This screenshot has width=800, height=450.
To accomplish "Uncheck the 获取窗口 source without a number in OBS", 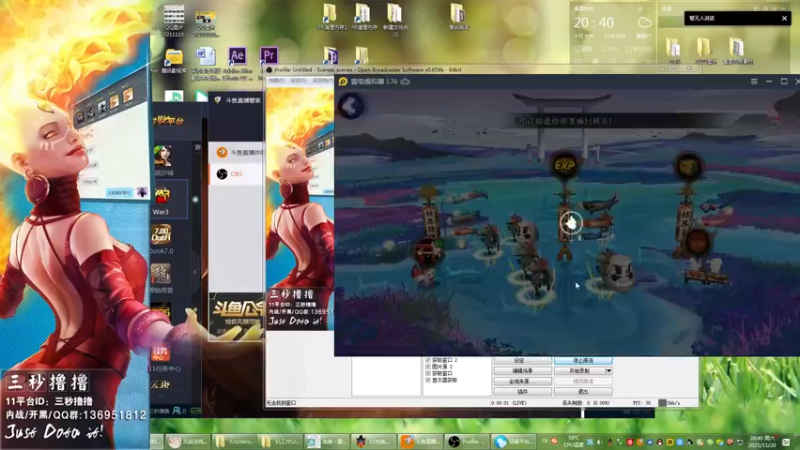I will tap(428, 373).
